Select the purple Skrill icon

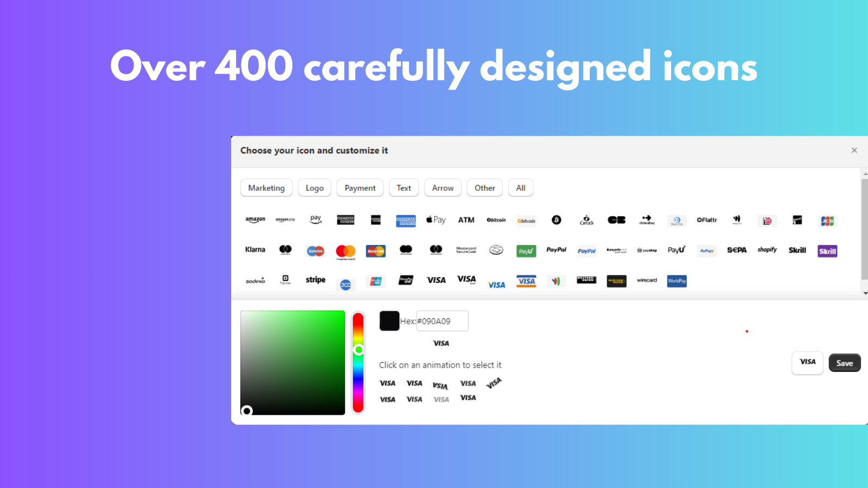pyautogui.click(x=827, y=251)
